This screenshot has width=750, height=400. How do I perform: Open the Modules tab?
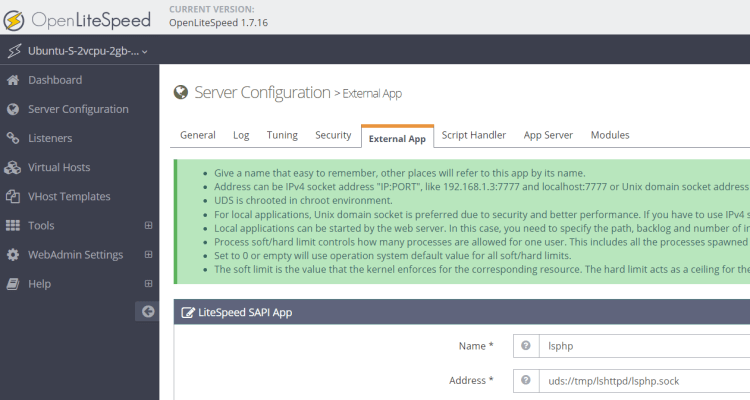(x=610, y=135)
